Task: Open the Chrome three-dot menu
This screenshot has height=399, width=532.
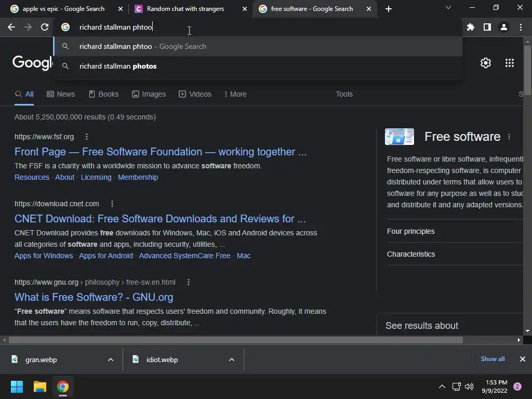Action: 521,27
